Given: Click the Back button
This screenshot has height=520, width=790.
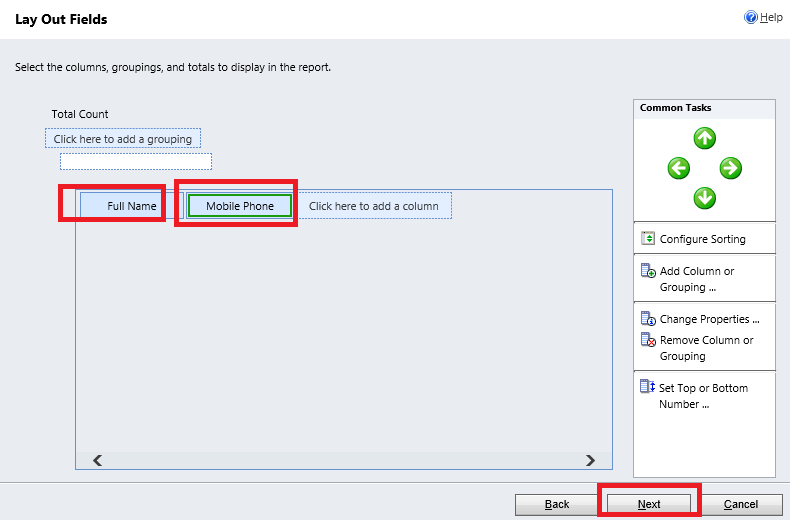Looking at the screenshot, I should click(557, 504).
